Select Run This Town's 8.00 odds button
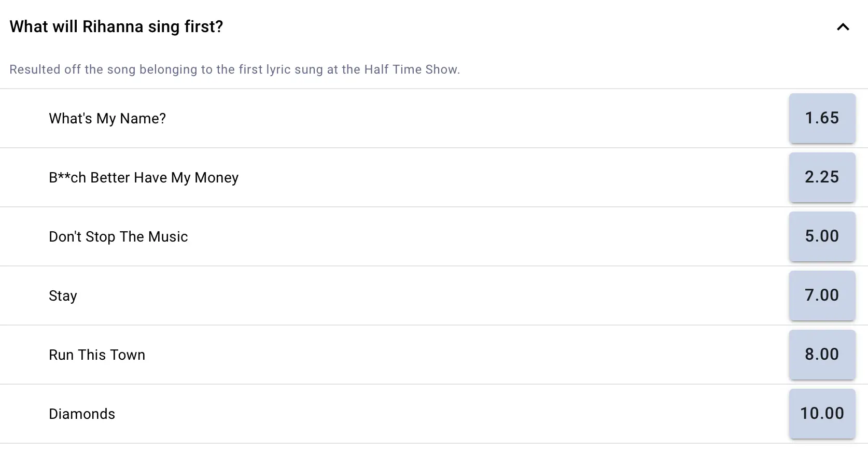 tap(822, 355)
